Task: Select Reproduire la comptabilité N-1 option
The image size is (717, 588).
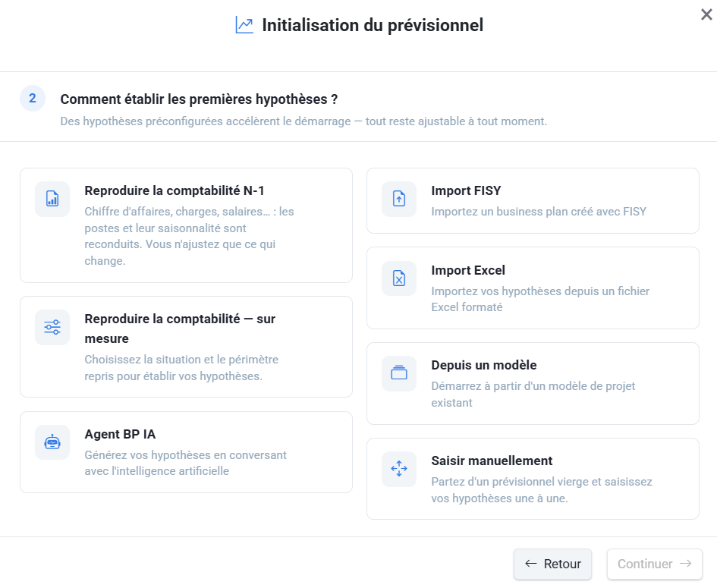Action: click(186, 225)
